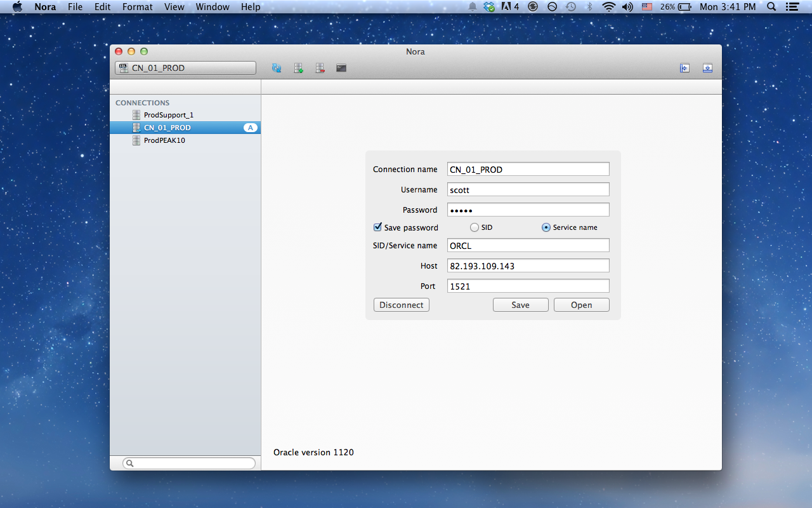Click the sidebar search field
The height and width of the screenshot is (508, 812).
pos(189,464)
